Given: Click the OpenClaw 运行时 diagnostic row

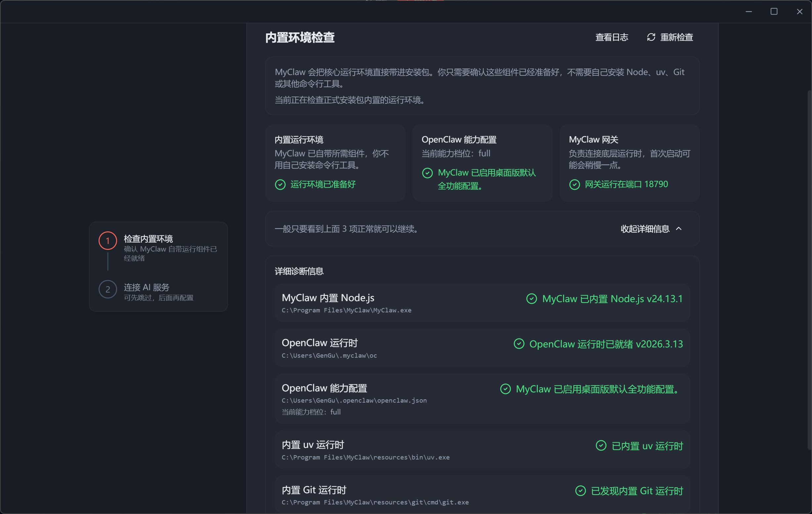Looking at the screenshot, I should click(x=482, y=347).
